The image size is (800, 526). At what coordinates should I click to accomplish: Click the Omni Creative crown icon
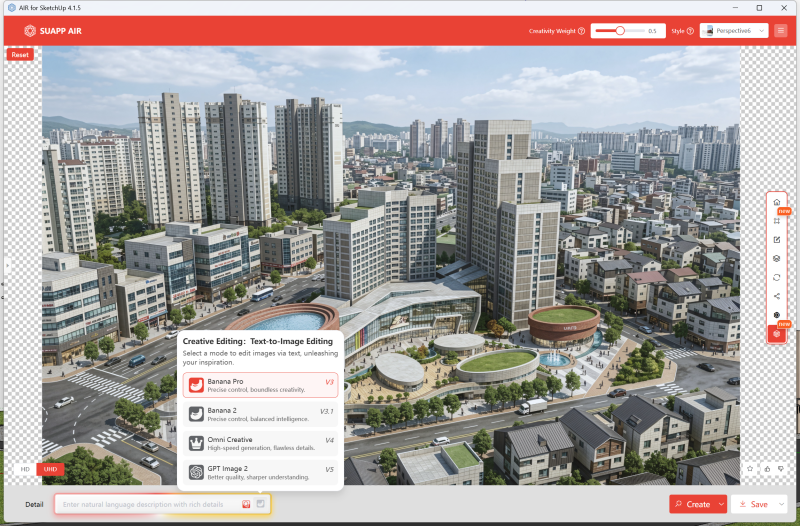point(196,443)
